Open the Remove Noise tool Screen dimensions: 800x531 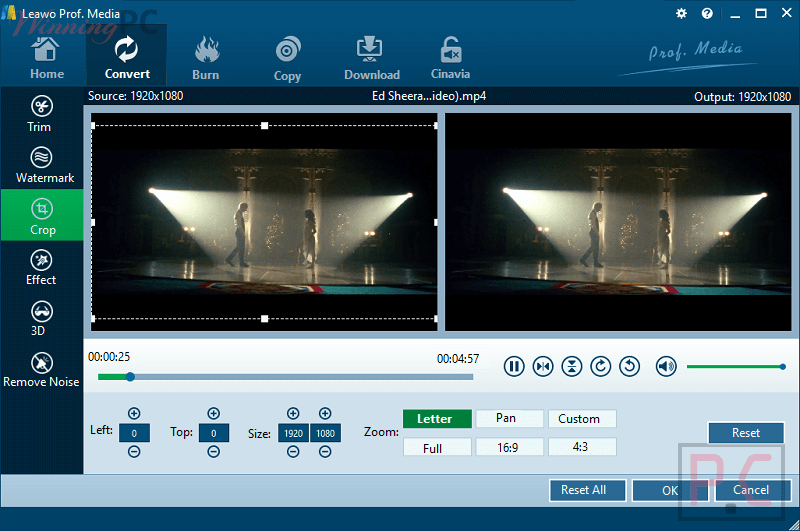pyautogui.click(x=41, y=369)
